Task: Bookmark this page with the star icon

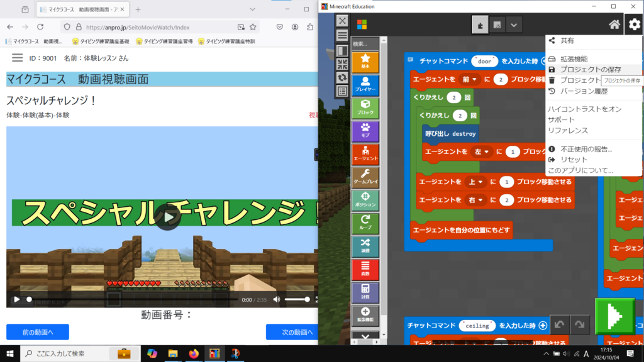Action: 253,27
